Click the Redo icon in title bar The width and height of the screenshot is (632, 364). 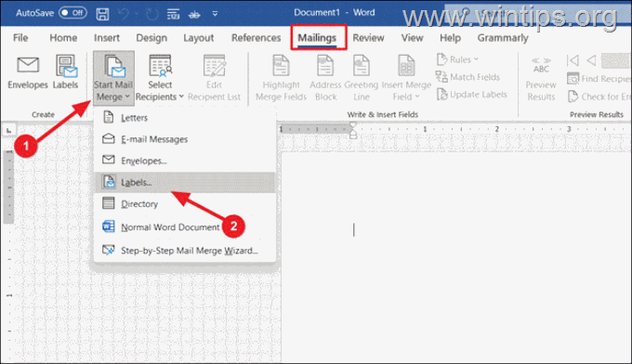point(151,14)
